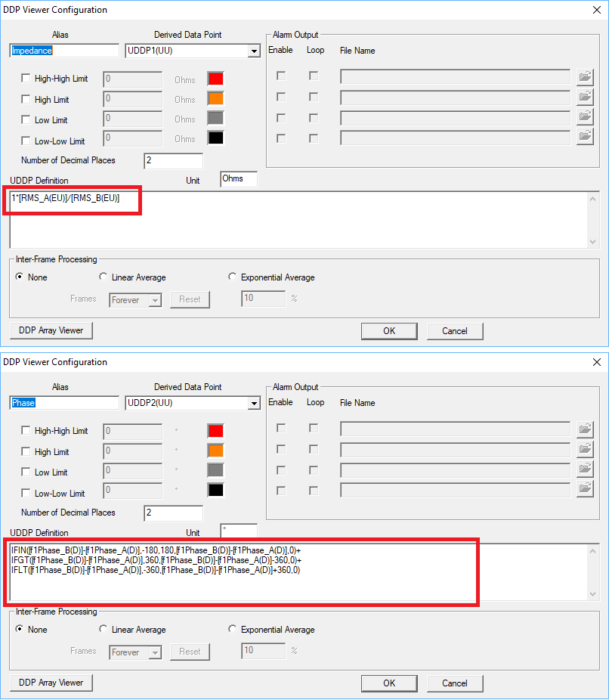Pick gray Low Limit color in Impedance dialog
Viewport: 609px width, 700px height.
tap(215, 118)
